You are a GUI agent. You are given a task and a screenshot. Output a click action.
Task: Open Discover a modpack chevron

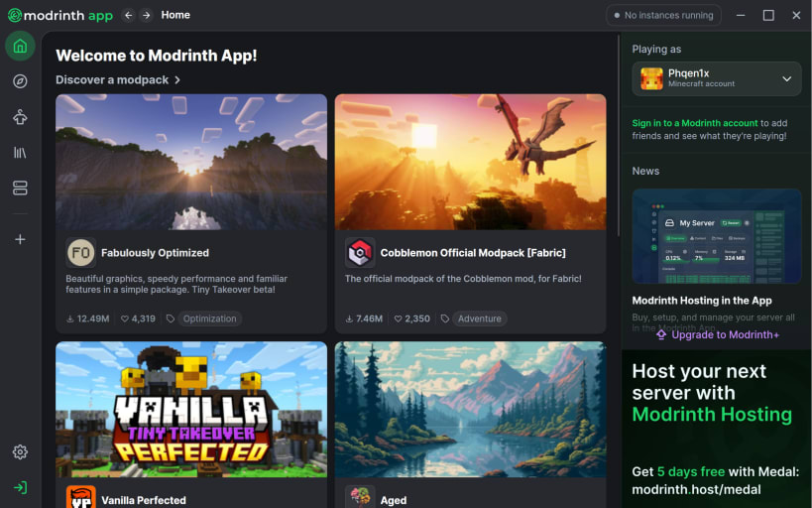coord(177,79)
